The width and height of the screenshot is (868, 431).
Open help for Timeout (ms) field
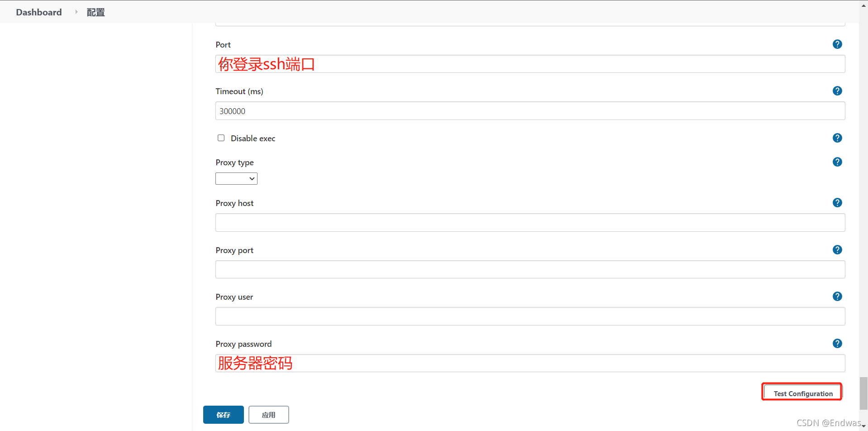837,91
